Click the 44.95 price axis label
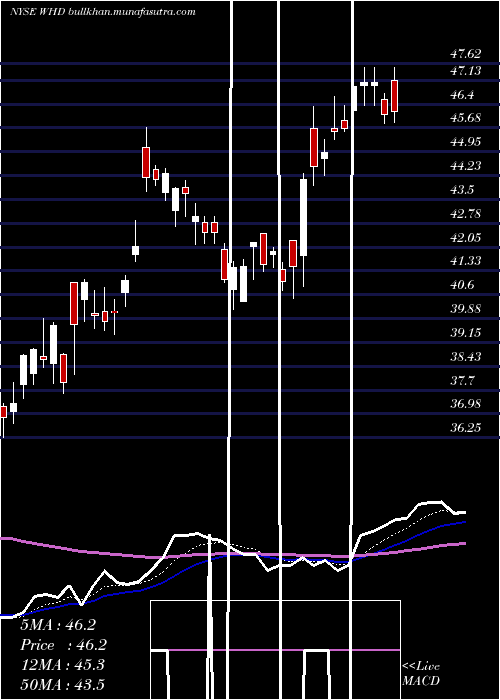This screenshot has height=700, width=500. [x=466, y=142]
